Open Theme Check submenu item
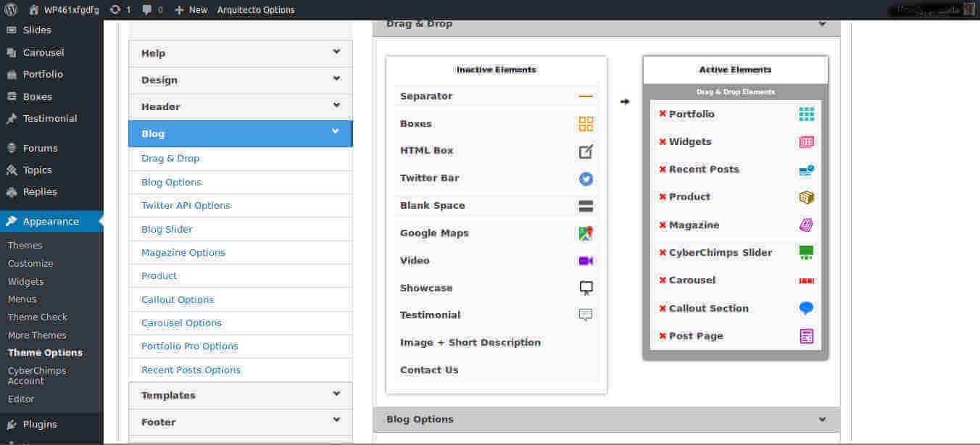This screenshot has width=980, height=445. (x=38, y=317)
